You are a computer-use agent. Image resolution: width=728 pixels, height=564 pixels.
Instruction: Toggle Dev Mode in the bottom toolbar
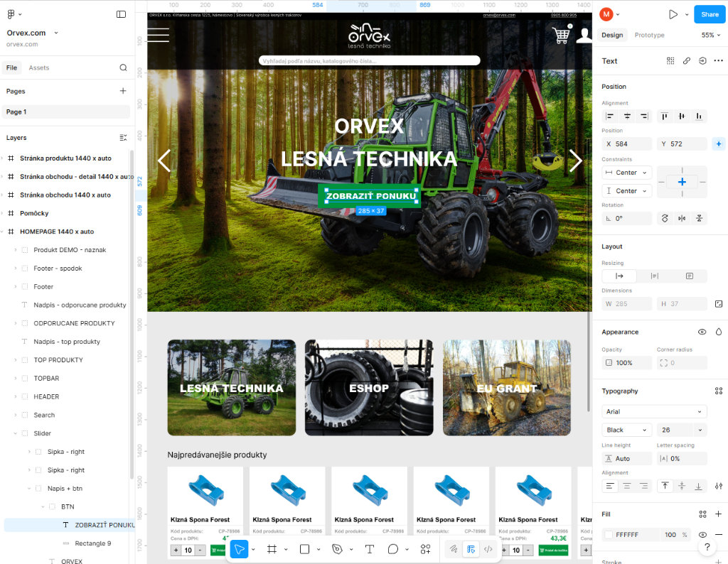488,549
